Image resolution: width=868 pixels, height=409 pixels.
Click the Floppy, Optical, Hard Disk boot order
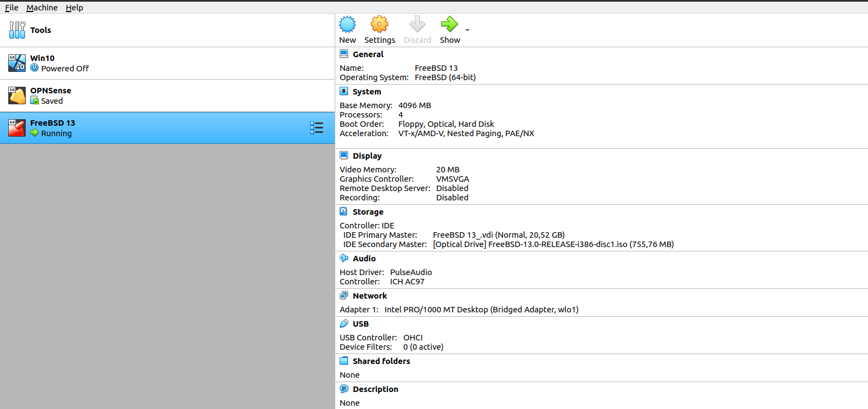[x=446, y=124]
